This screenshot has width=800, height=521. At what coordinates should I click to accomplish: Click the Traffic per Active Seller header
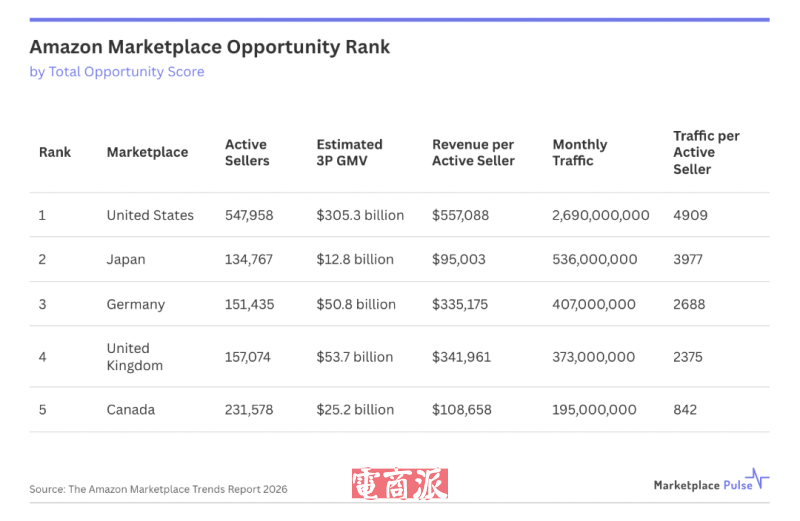click(706, 152)
